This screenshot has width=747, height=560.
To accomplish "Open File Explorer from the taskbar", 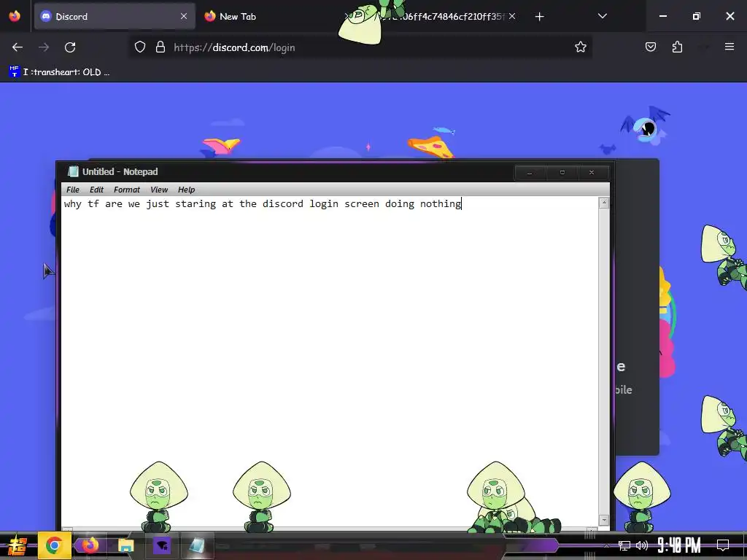I will pos(125,545).
